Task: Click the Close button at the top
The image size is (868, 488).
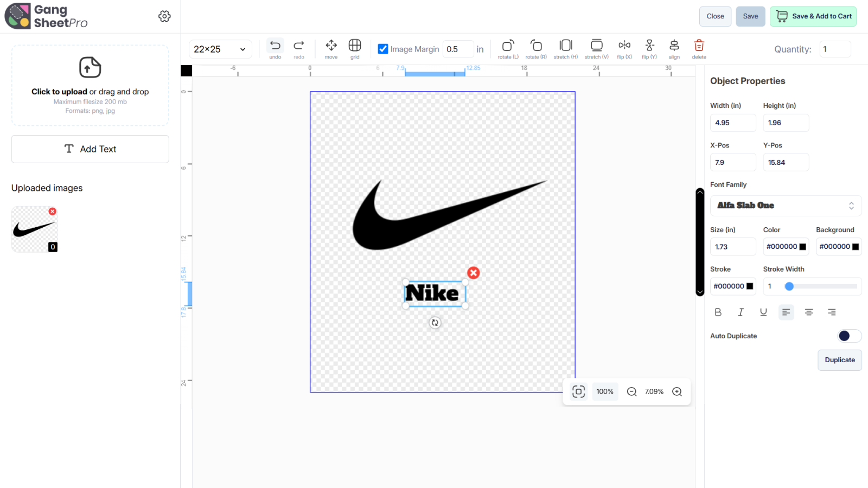Action: tap(715, 16)
